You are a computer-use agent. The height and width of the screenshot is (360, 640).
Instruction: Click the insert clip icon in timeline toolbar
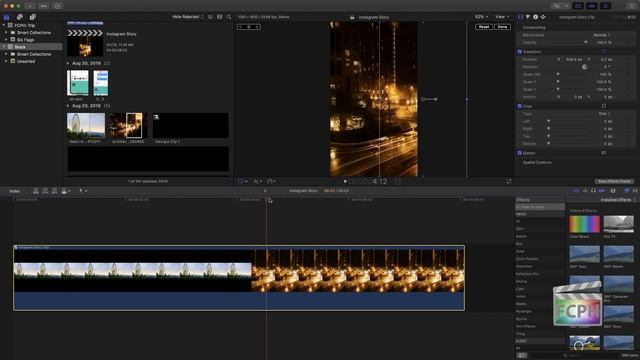[x=45, y=191]
